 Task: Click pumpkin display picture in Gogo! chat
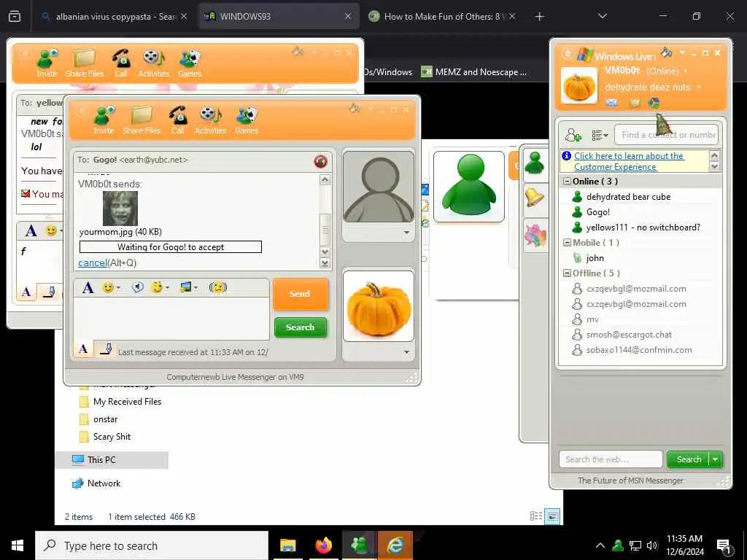[x=379, y=306]
